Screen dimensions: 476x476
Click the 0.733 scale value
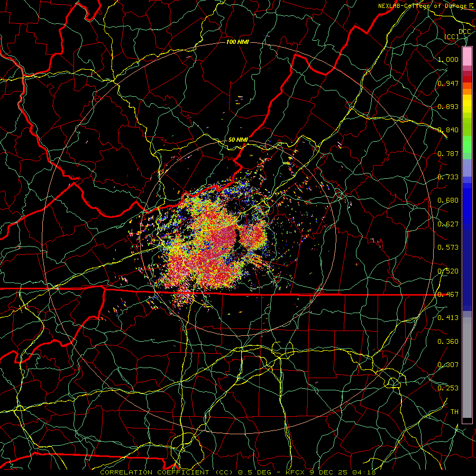coord(448,177)
